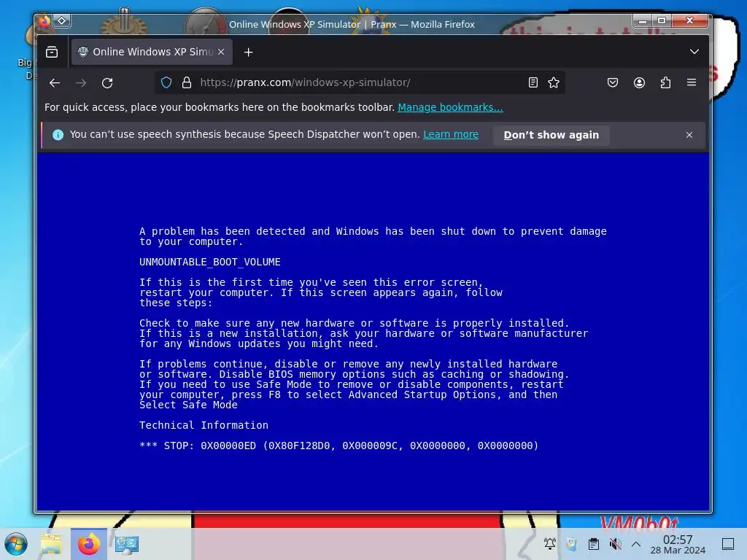This screenshot has width=747, height=560.
Task: Open the Start menu orb in the taskbar
Action: click(x=16, y=544)
